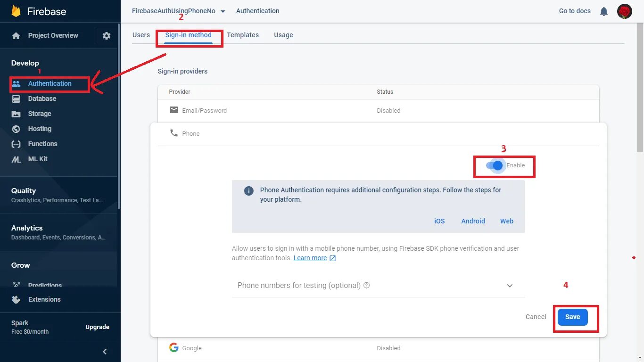The width and height of the screenshot is (644, 362).
Task: Click the Hosting globe icon
Action: (x=16, y=129)
